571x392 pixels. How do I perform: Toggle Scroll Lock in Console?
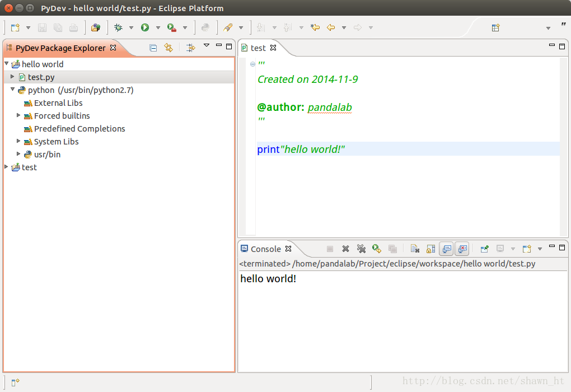click(431, 249)
